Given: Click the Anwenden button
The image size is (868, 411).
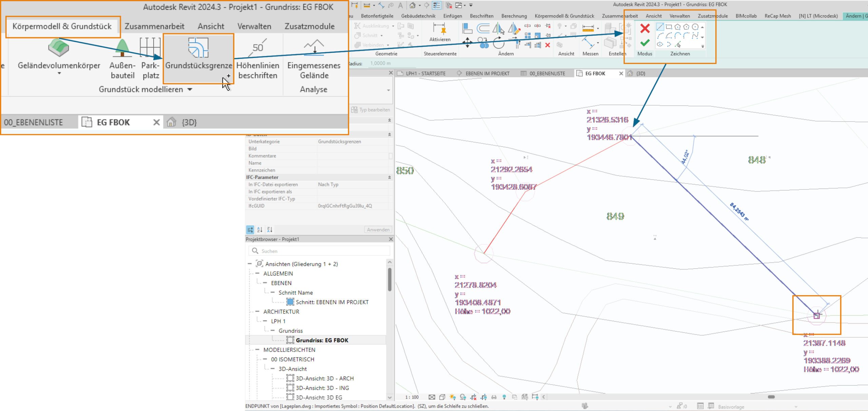Looking at the screenshot, I should tap(378, 230).
